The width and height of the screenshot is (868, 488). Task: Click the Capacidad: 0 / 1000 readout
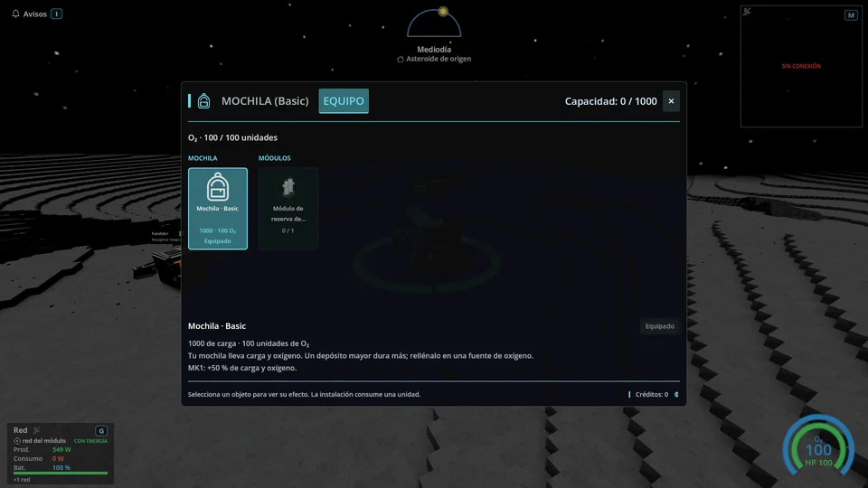coord(610,101)
